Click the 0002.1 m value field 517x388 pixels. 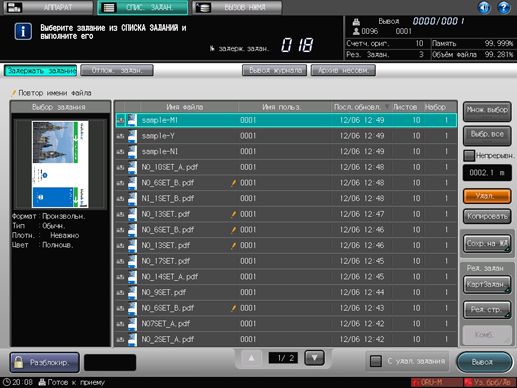(x=487, y=173)
